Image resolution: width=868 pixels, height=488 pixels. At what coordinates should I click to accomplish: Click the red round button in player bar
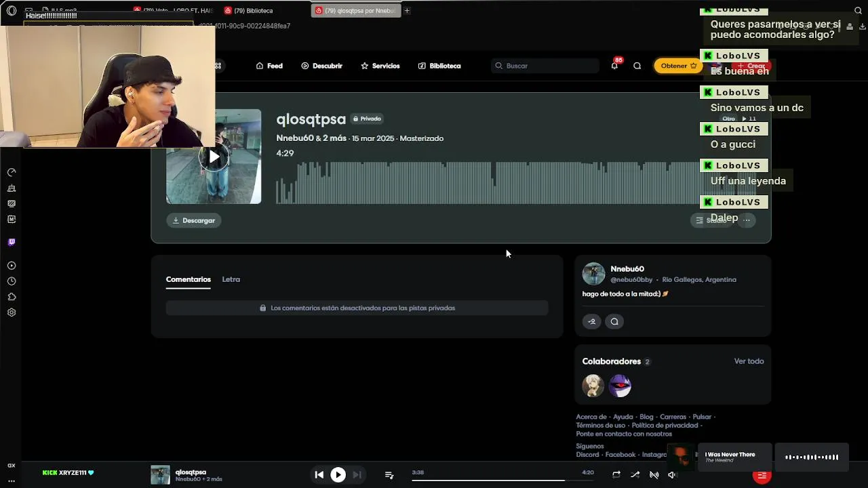[762, 476]
